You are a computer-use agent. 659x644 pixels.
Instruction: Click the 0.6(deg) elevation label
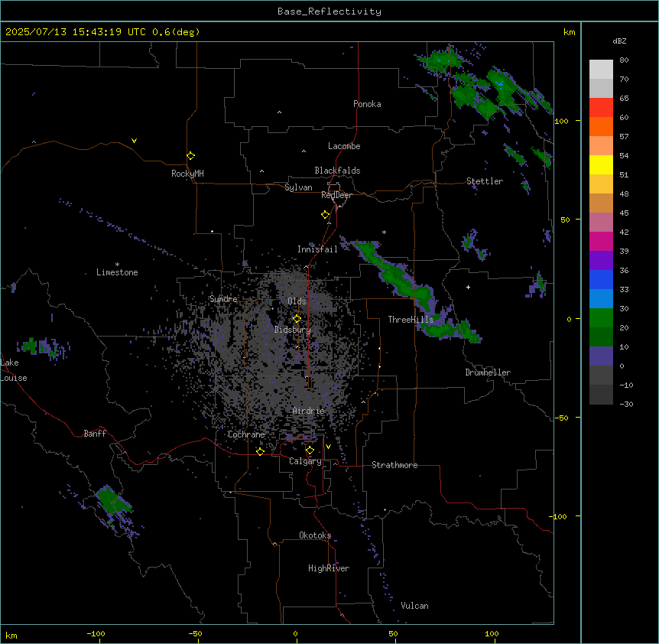pyautogui.click(x=176, y=32)
